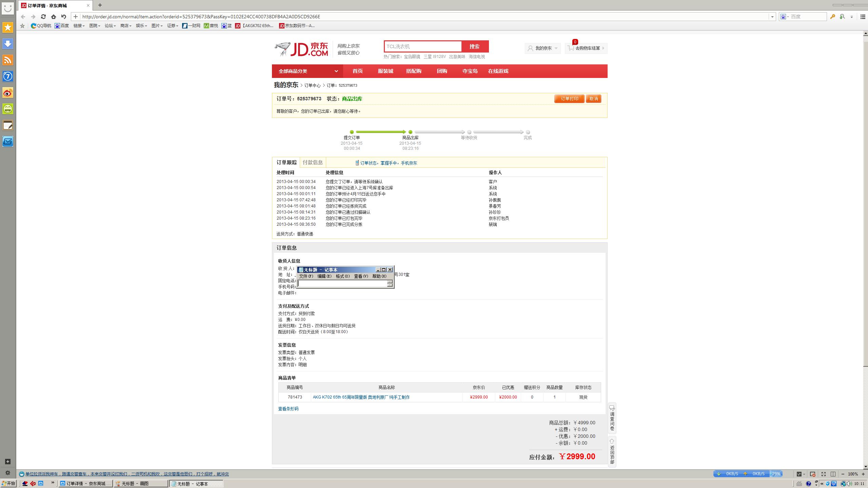Click 订单打印 print order button
This screenshot has height=488, width=868.
(569, 99)
